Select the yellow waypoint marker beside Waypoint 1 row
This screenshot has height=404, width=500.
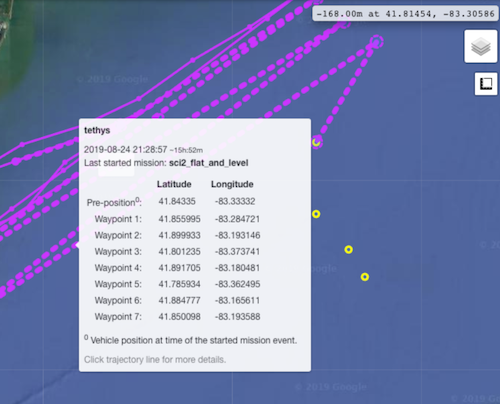316,214
